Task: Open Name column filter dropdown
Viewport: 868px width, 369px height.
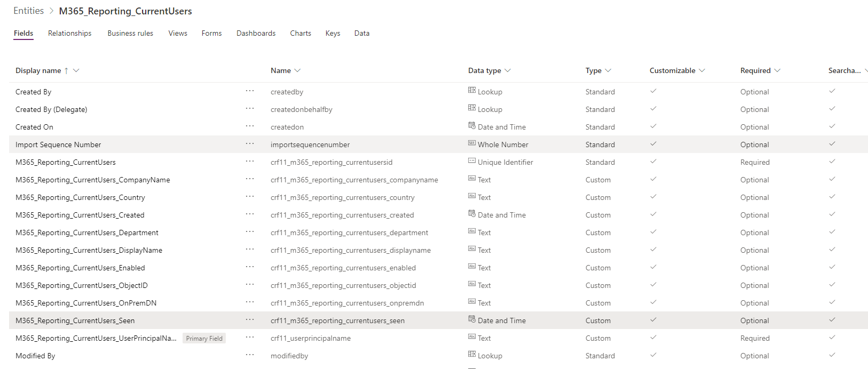Action: (297, 70)
